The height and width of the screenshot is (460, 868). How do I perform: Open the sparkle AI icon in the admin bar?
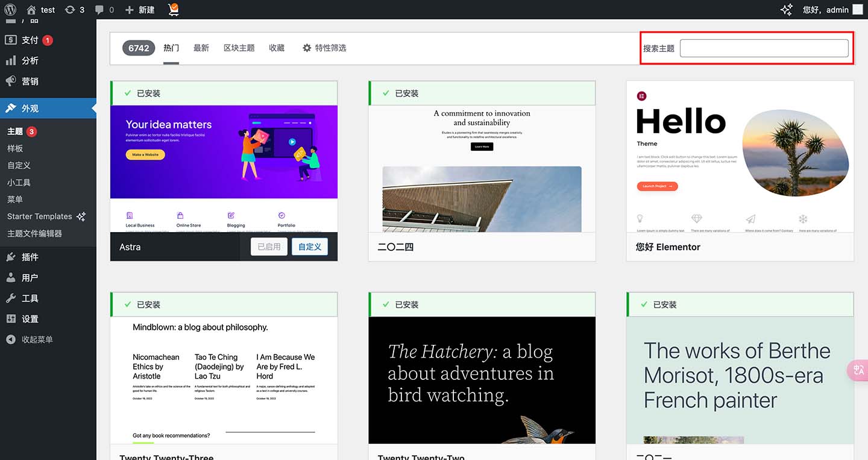click(786, 10)
